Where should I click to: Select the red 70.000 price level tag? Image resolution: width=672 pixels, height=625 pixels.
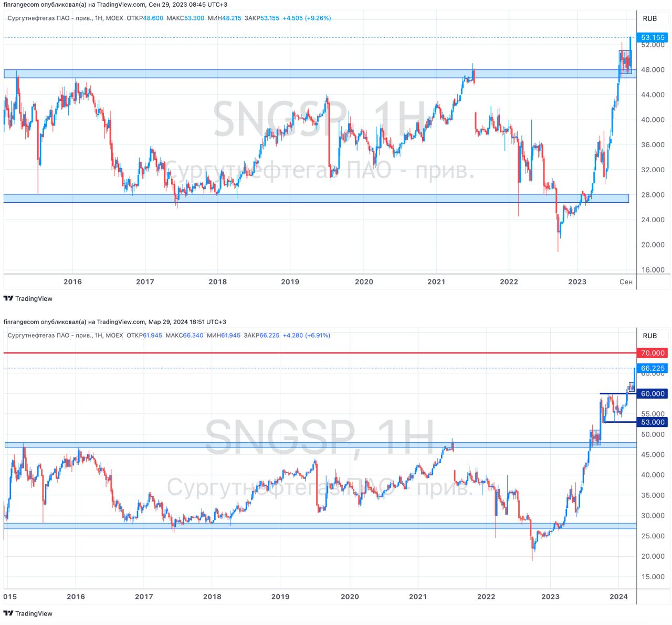(653, 353)
